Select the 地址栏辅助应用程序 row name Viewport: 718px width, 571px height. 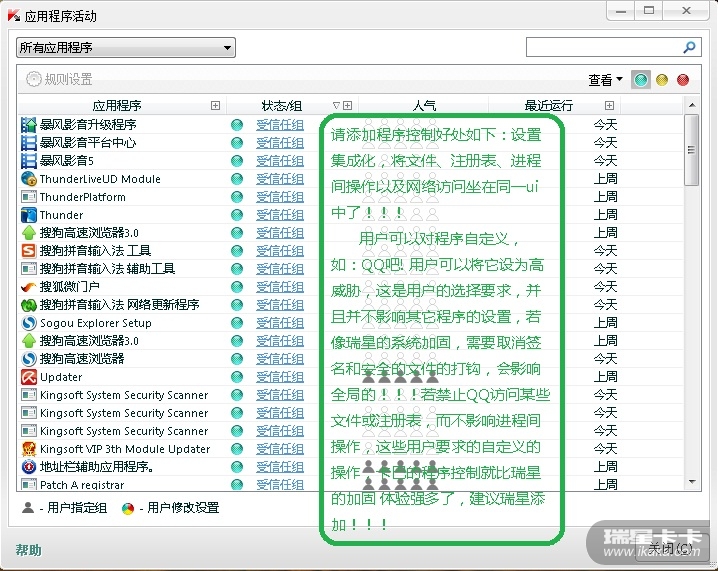(x=97, y=467)
